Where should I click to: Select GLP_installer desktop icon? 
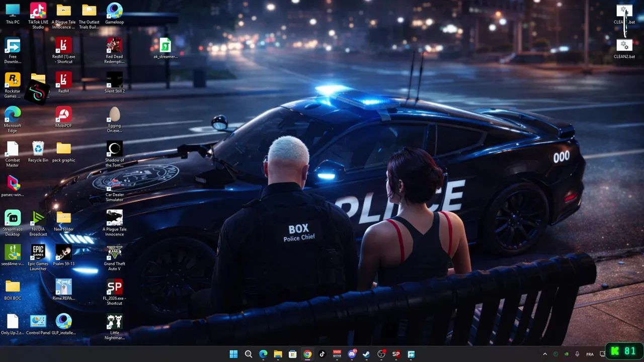(x=63, y=324)
